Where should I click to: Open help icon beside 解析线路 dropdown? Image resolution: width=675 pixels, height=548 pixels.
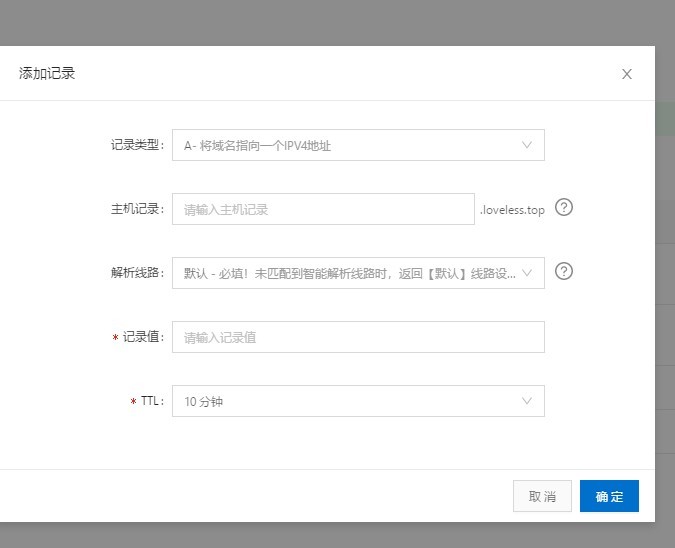[564, 271]
